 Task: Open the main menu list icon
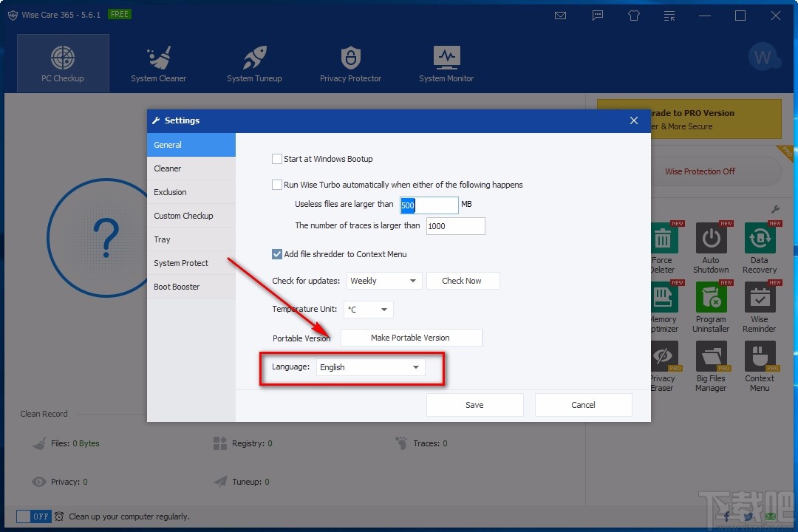pos(669,16)
